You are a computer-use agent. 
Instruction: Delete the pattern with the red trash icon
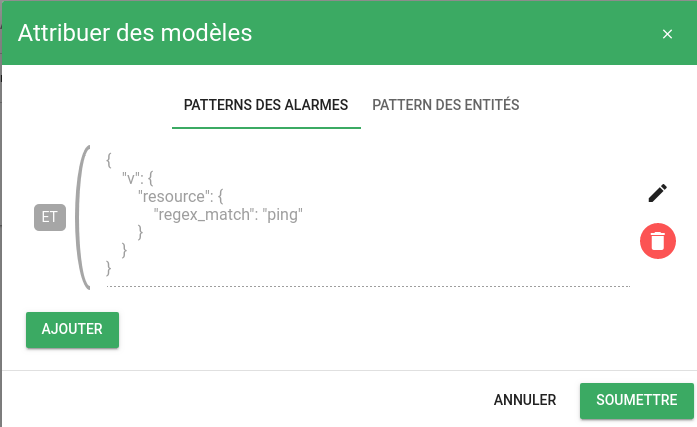pos(657,241)
